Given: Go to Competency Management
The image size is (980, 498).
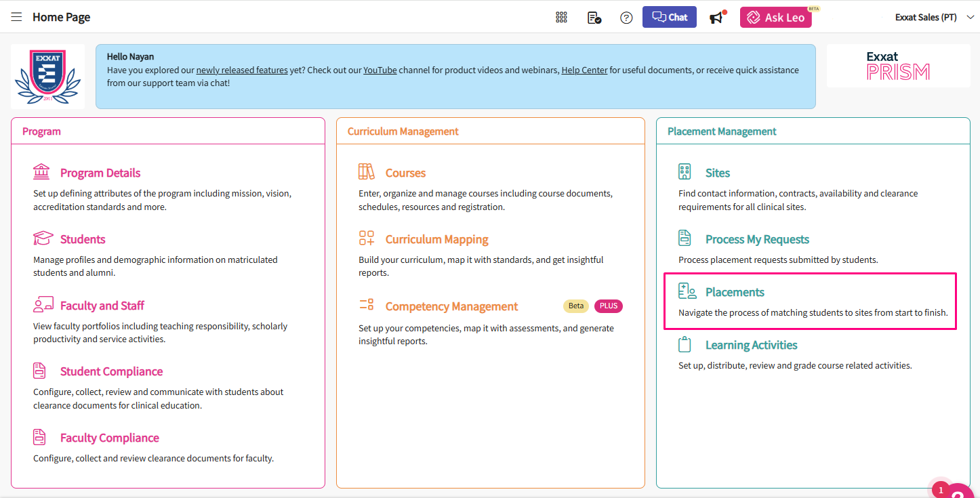Looking at the screenshot, I should 451,306.
